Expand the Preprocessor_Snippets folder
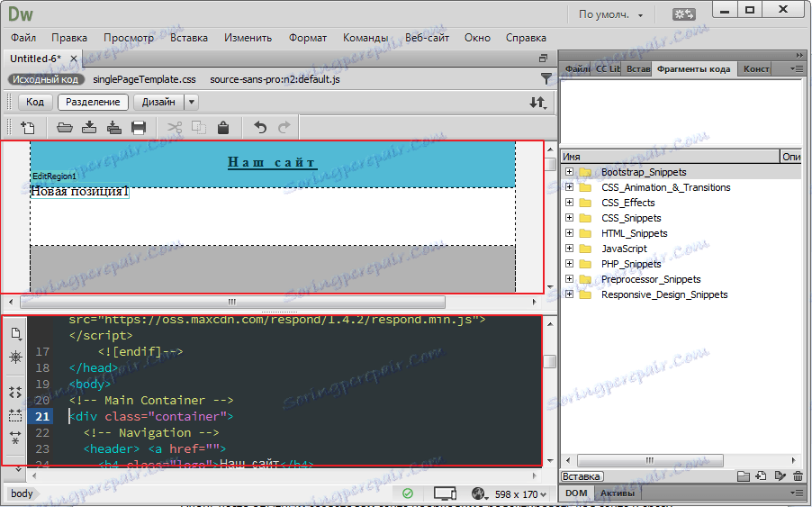Screen dimensions: 812x507 coord(569,278)
